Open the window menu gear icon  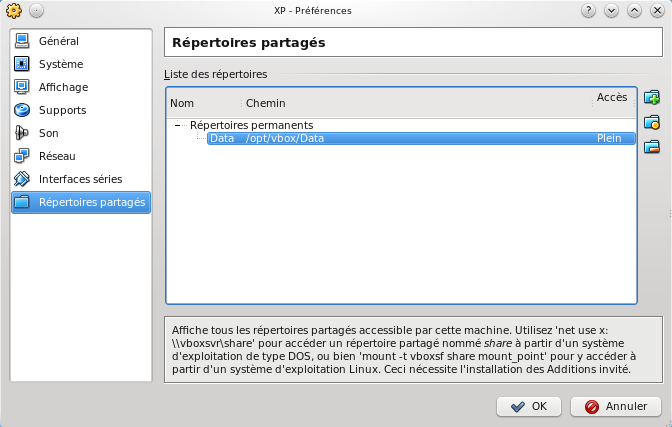[x=12, y=10]
